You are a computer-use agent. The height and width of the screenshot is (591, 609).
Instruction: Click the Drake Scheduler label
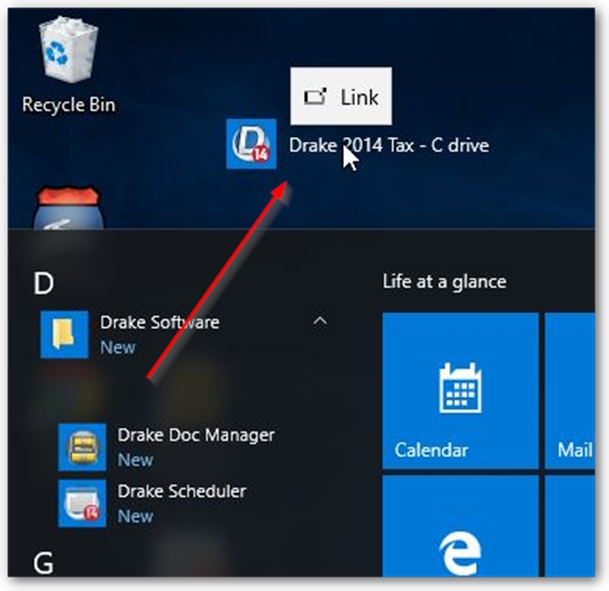[182, 492]
